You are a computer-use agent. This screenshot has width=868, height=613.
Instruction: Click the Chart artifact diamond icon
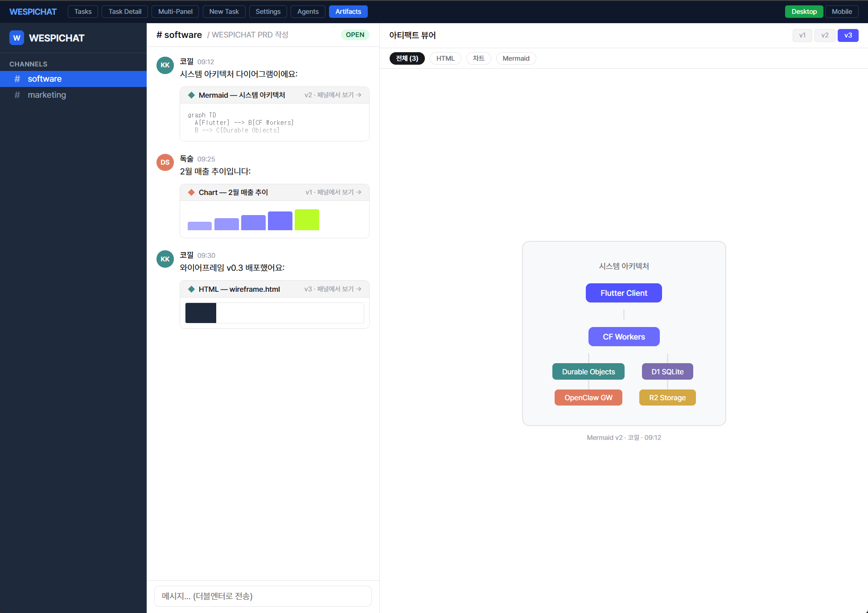[192, 192]
